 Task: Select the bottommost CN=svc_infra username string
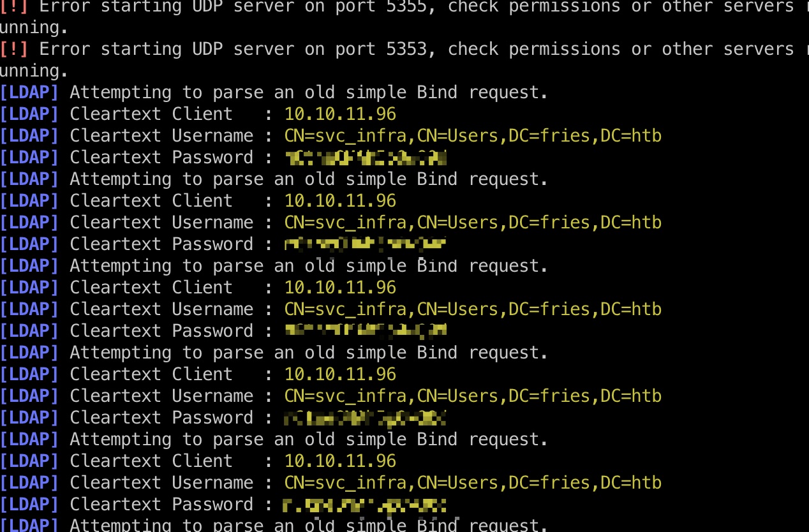473,483
